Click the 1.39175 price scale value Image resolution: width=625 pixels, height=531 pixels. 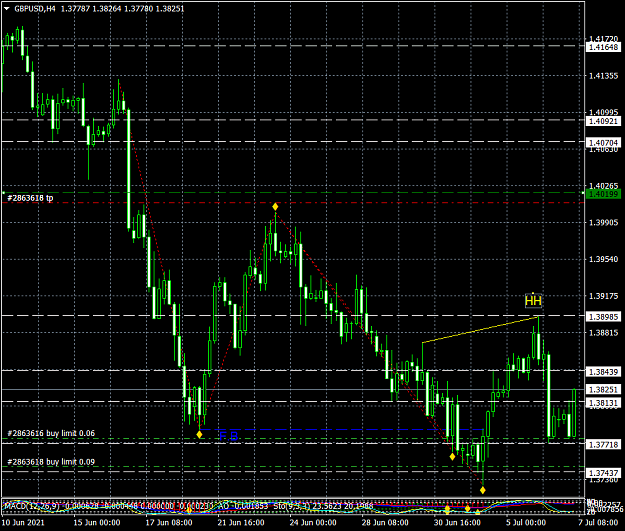(x=603, y=296)
